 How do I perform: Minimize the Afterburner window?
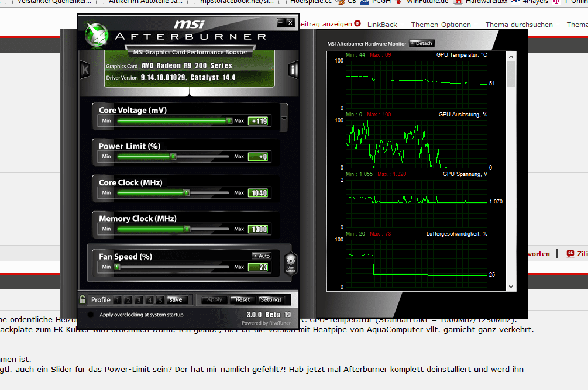click(280, 22)
